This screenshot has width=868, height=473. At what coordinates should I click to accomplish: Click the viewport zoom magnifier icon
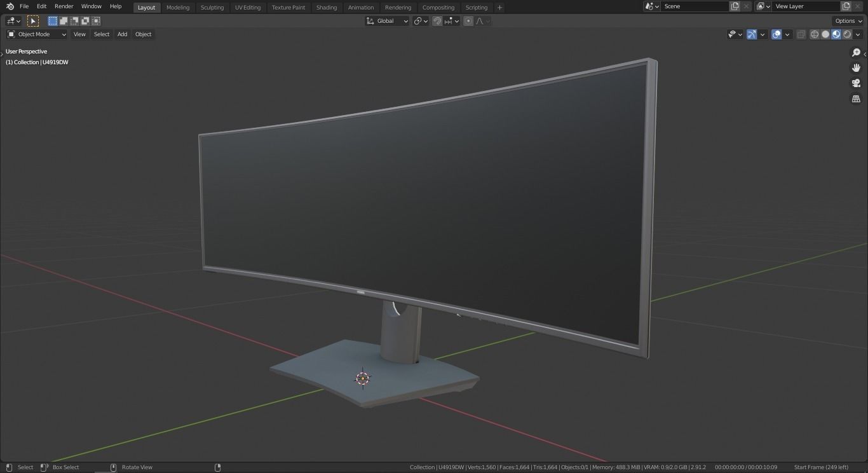(x=856, y=52)
